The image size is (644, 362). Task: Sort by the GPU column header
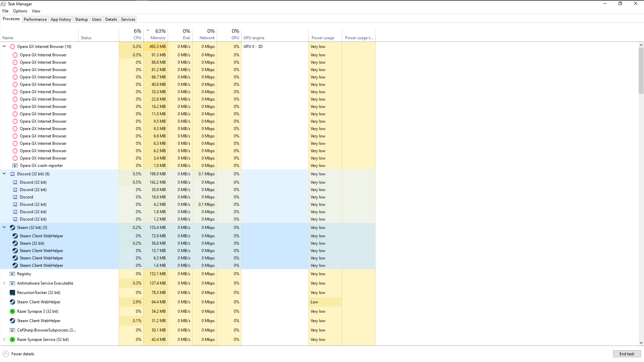[229, 35]
